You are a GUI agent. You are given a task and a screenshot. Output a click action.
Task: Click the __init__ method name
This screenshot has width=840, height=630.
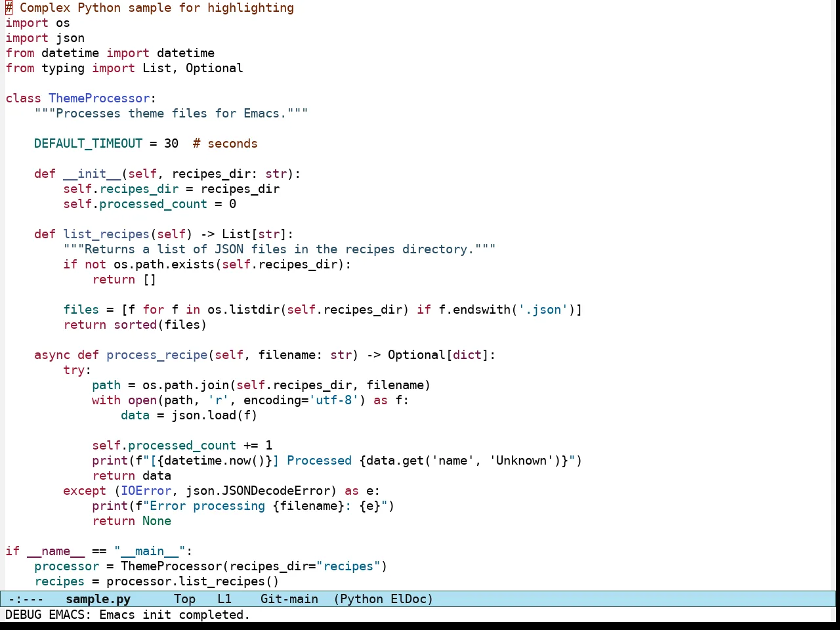pos(92,174)
